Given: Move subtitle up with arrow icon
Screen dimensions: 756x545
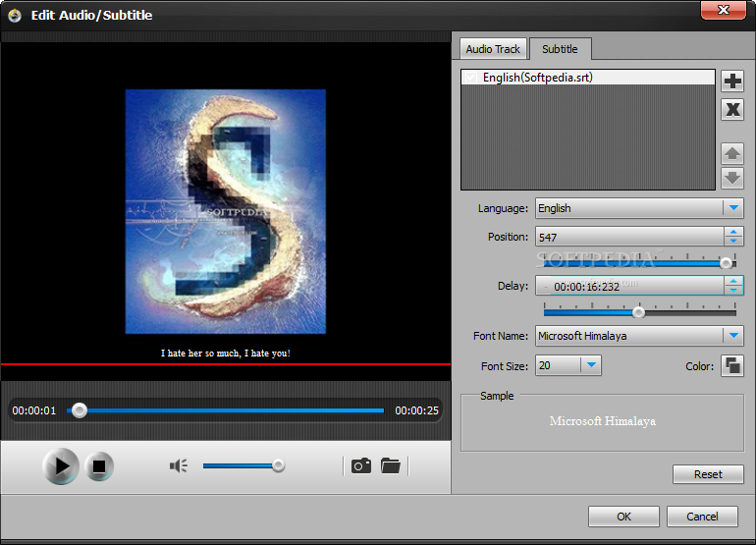Looking at the screenshot, I should click(732, 154).
